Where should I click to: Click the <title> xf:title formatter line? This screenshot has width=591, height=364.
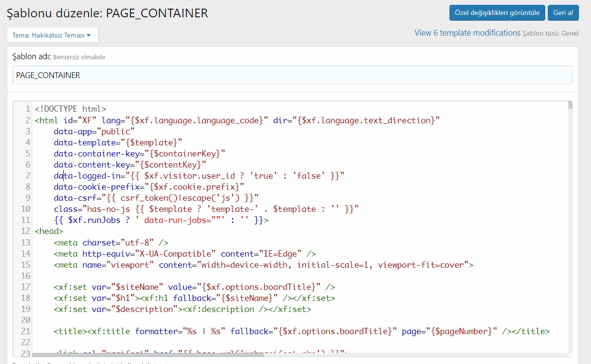click(302, 331)
